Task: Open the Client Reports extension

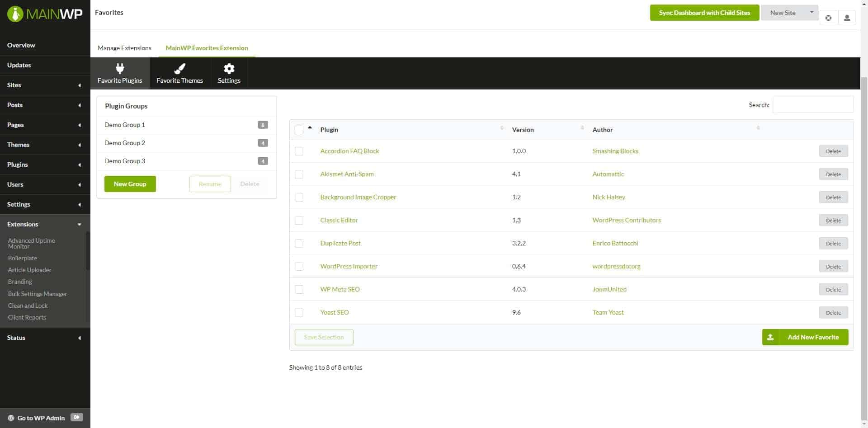Action: coord(27,317)
